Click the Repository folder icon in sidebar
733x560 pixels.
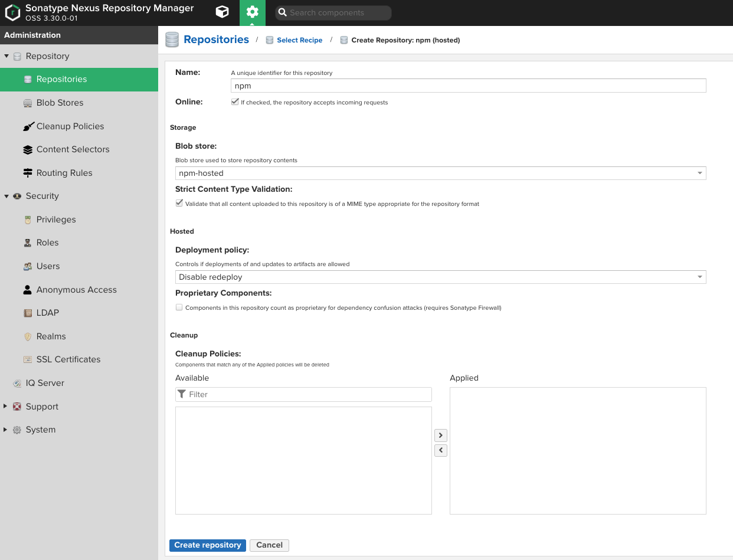17,56
